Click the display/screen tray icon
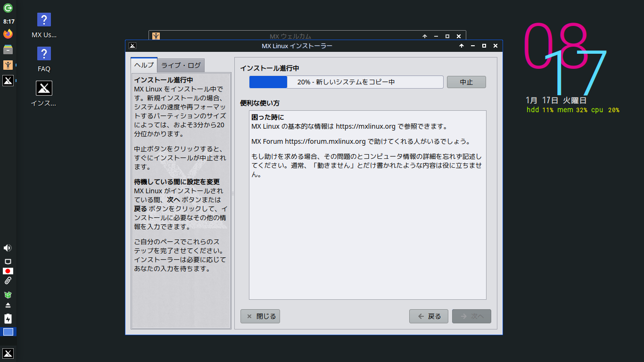This screenshot has height=362, width=644. [x=8, y=262]
